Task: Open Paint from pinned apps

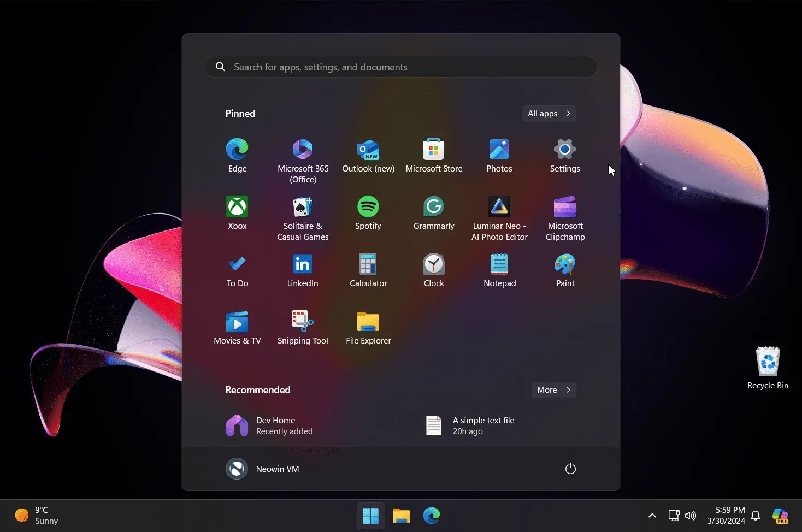Action: pyautogui.click(x=565, y=271)
